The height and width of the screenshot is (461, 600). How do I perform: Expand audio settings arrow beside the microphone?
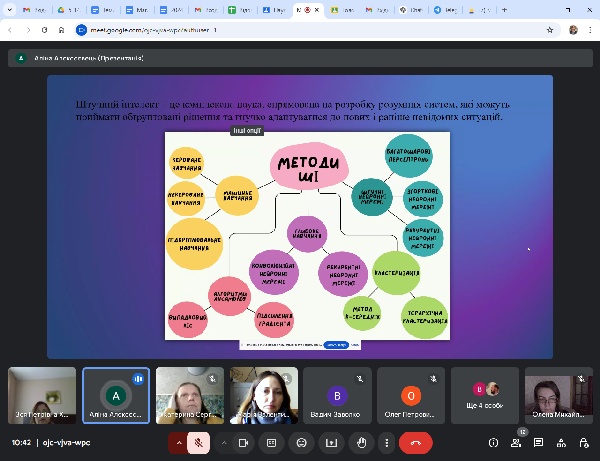(179, 442)
